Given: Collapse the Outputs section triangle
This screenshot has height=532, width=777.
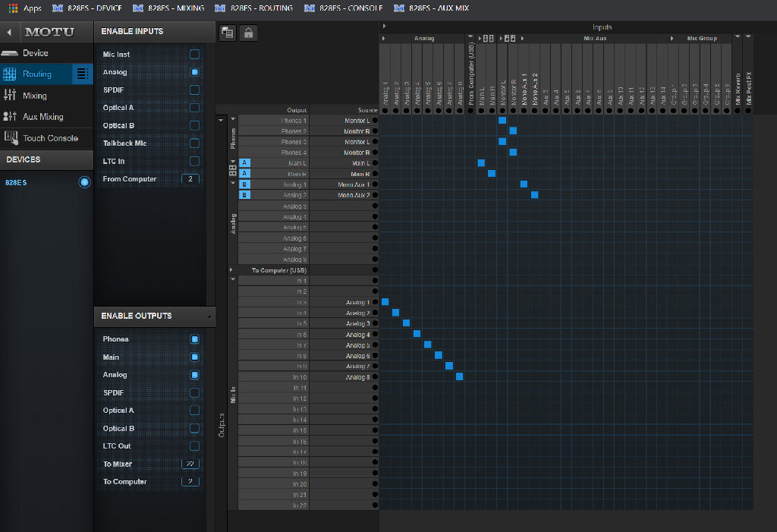Looking at the screenshot, I should click(221, 120).
